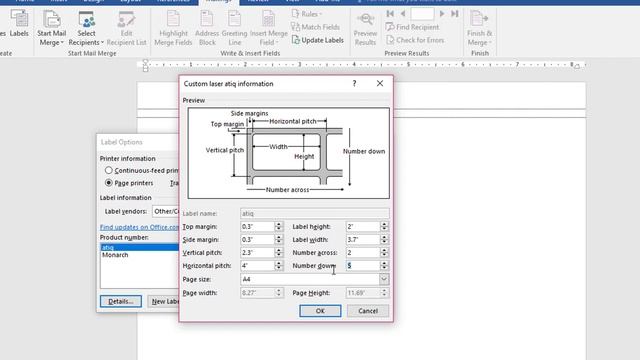Click Find Recipient in ribbon
This screenshot has width=640, height=360.
click(x=412, y=27)
